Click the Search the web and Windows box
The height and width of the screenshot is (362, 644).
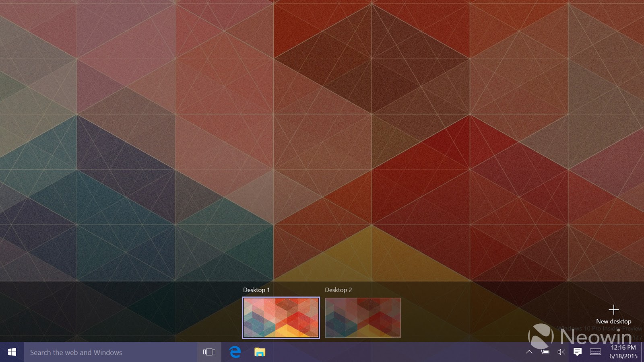tap(111, 352)
